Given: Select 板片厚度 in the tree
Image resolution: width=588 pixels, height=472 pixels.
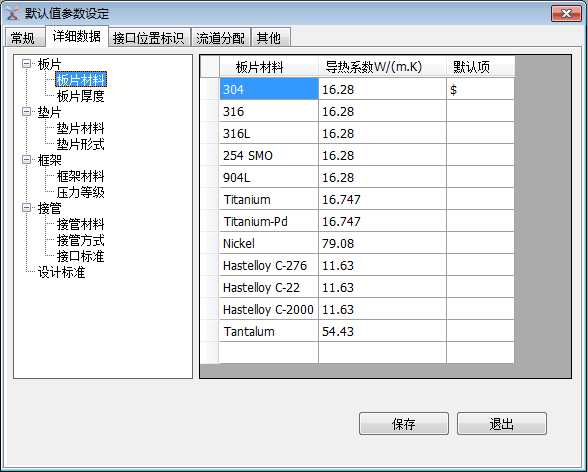Looking at the screenshot, I should pos(80,96).
